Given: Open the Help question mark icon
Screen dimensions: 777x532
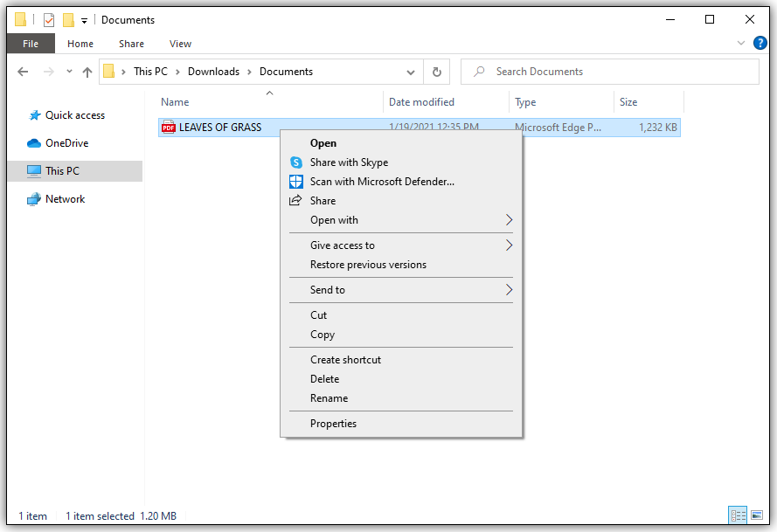Looking at the screenshot, I should (760, 43).
